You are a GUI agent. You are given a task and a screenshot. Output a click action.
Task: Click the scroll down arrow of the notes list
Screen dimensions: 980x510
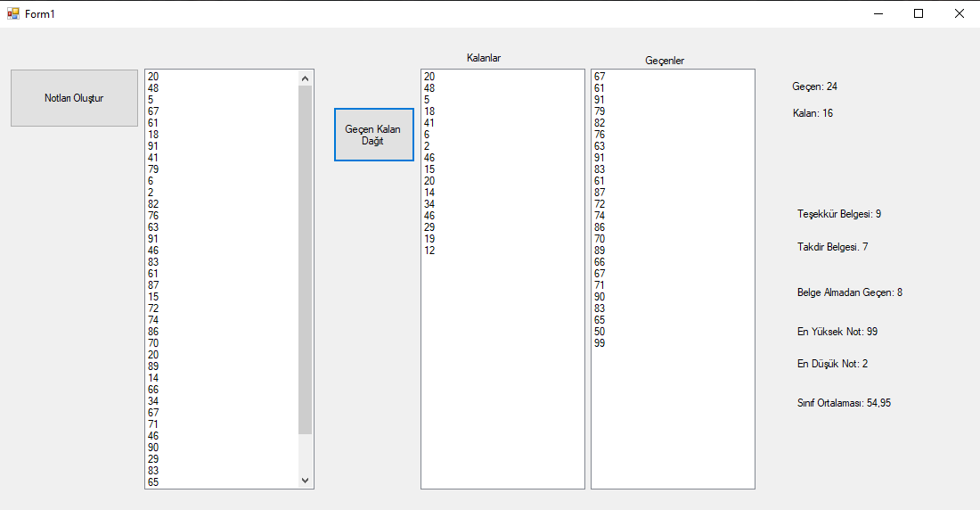tap(306, 481)
